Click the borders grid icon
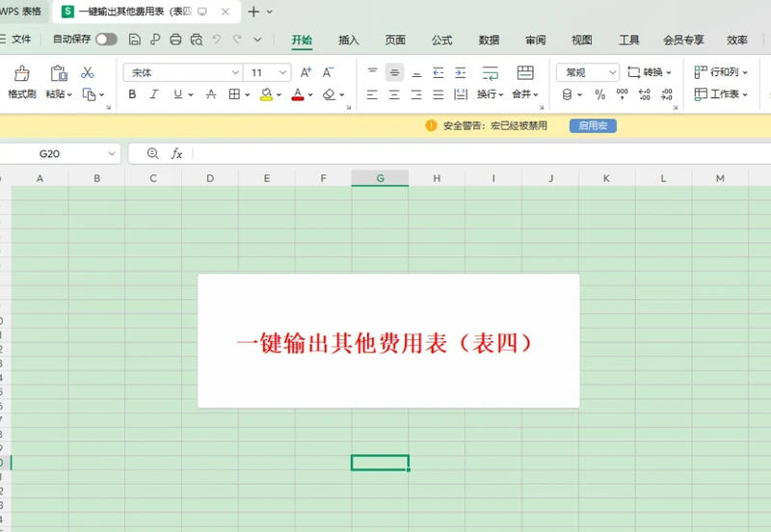Screen dimensions: 771x532 [x=234, y=93]
